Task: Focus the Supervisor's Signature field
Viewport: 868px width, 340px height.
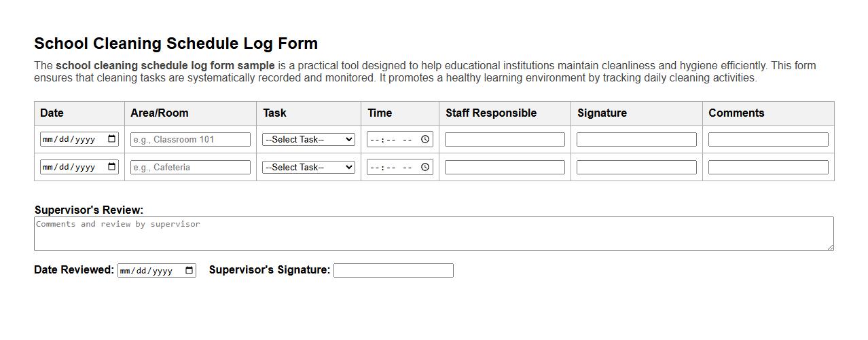Action: [393, 271]
